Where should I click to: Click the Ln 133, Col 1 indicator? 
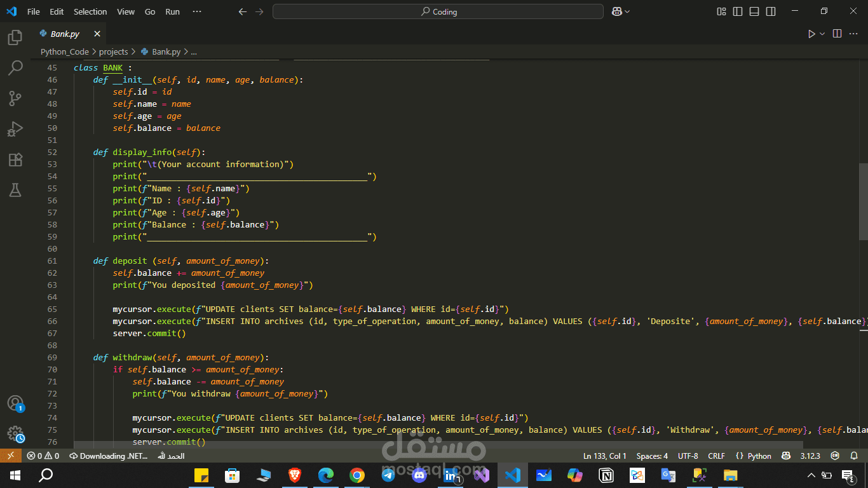605,456
